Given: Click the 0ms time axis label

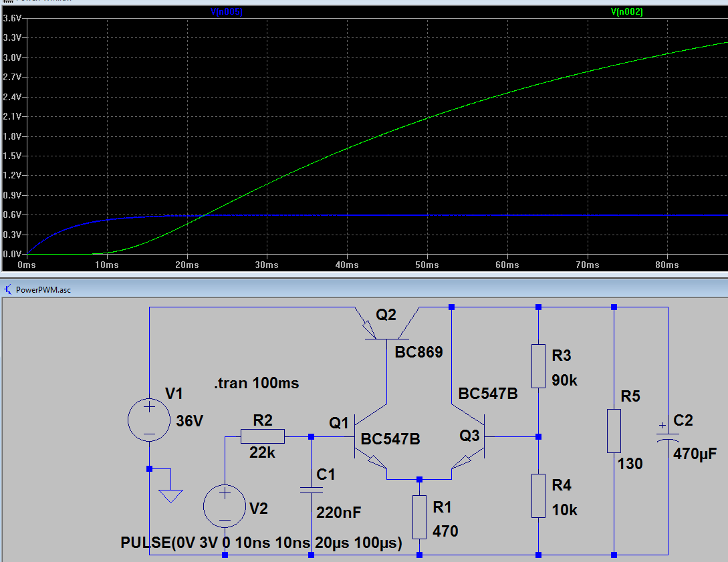Looking at the screenshot, I should (x=27, y=265).
